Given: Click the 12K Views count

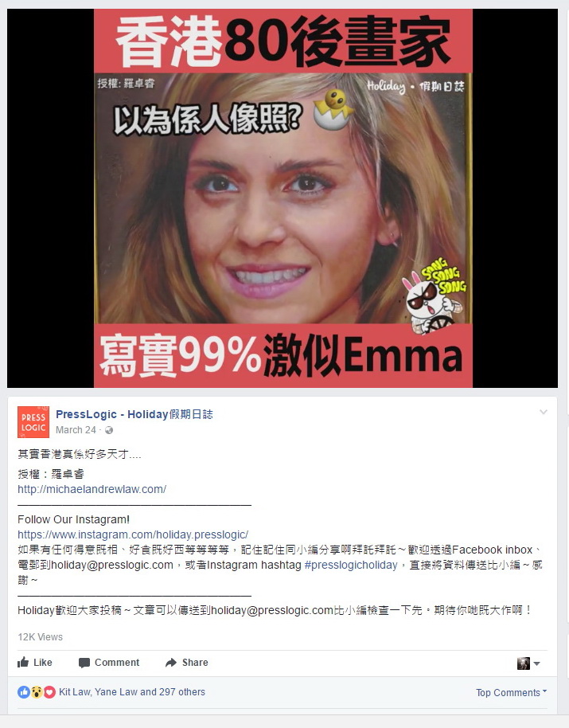Looking at the screenshot, I should (x=40, y=637).
